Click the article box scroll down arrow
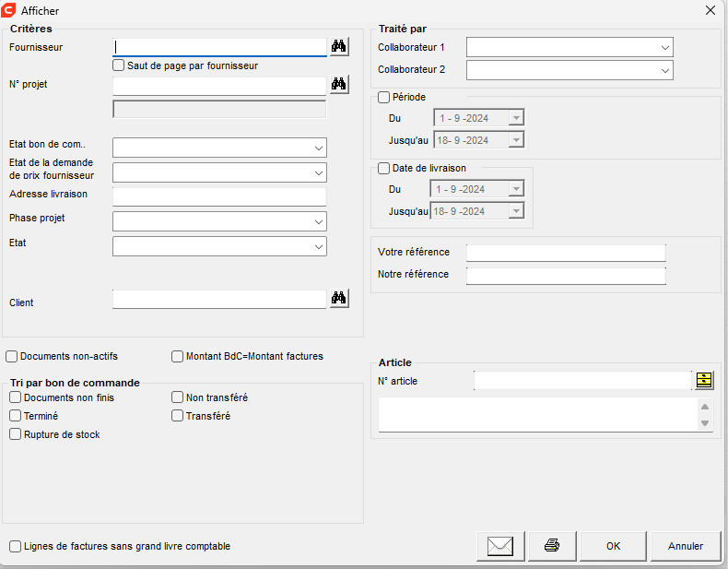Screen dimensions: 728x569 (705, 423)
